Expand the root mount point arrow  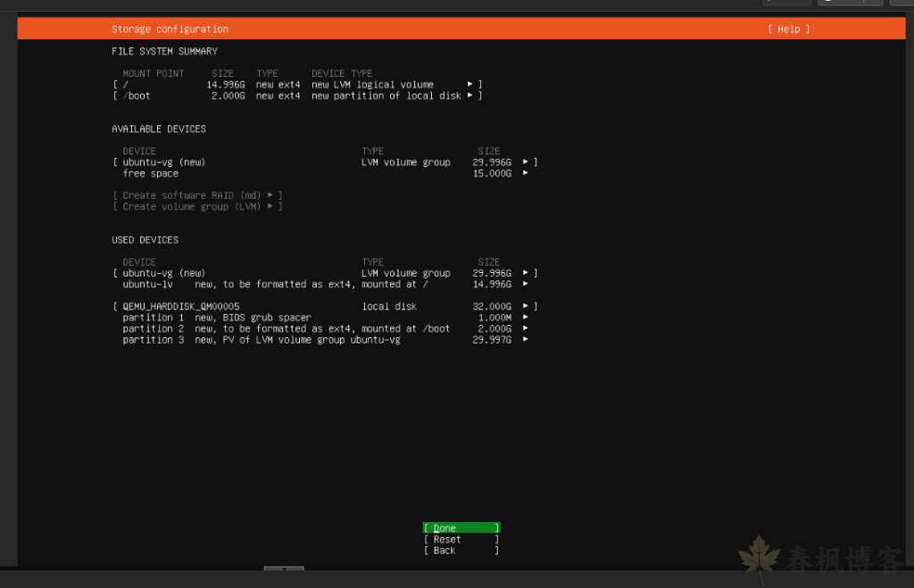click(469, 85)
